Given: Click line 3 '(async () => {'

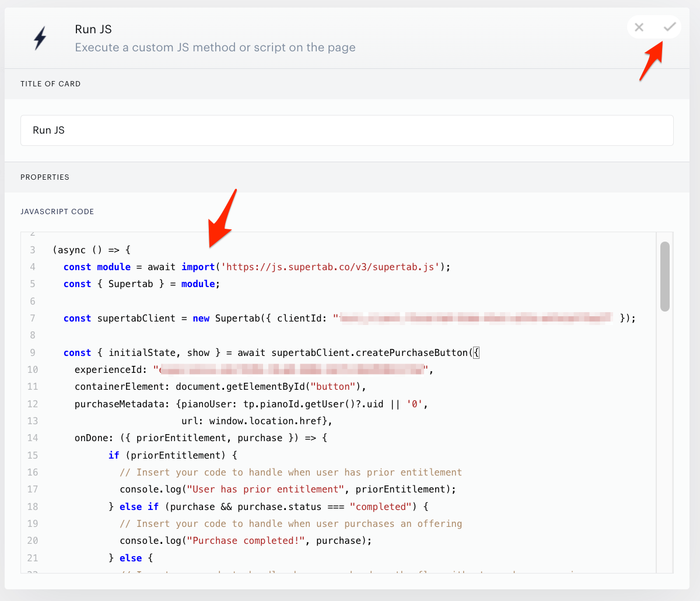Looking at the screenshot, I should click(x=92, y=250).
